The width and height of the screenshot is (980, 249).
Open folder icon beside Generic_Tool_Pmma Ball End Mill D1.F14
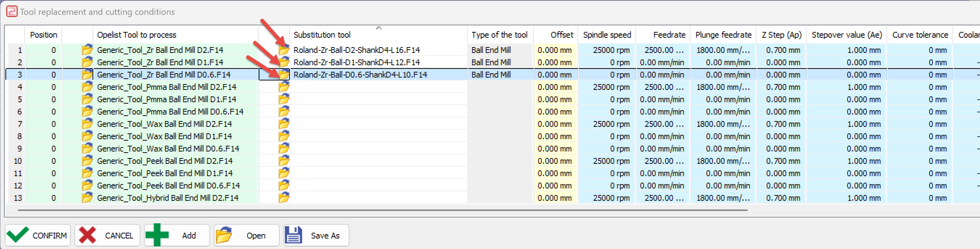click(87, 99)
